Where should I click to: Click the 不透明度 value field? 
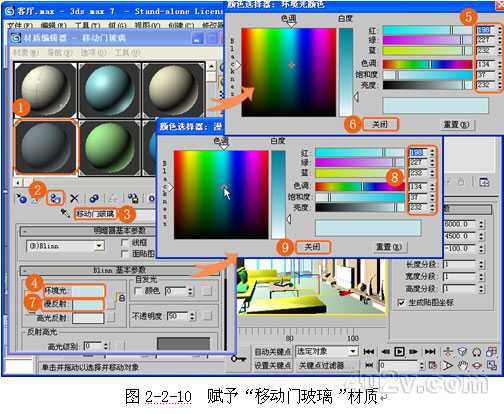(177, 316)
